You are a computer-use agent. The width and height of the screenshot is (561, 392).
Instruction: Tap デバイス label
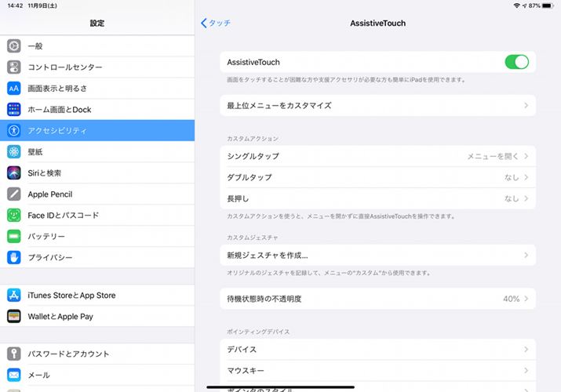242,350
